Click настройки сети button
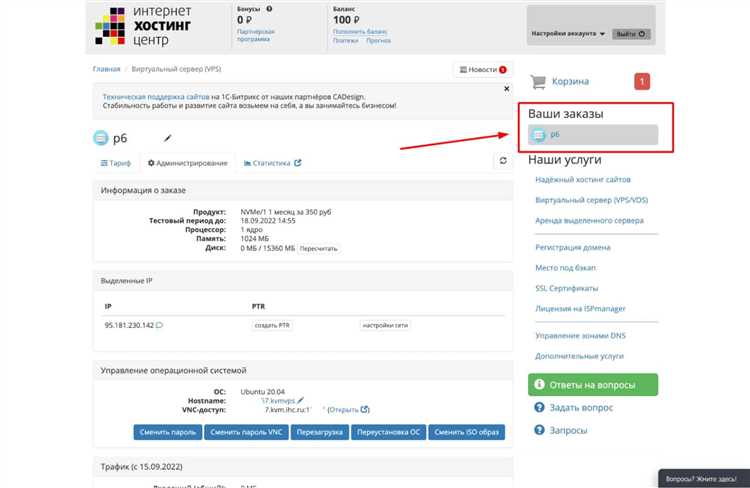 click(385, 325)
